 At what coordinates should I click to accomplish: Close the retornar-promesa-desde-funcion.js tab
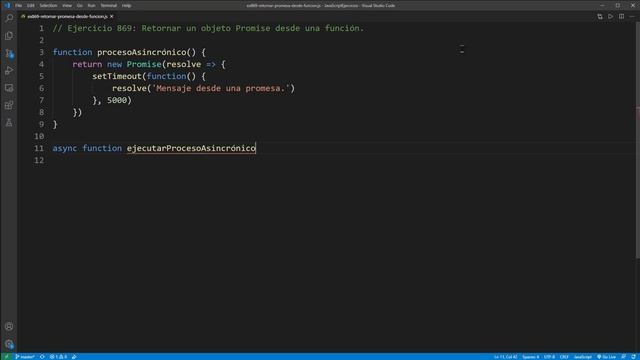tap(111, 16)
